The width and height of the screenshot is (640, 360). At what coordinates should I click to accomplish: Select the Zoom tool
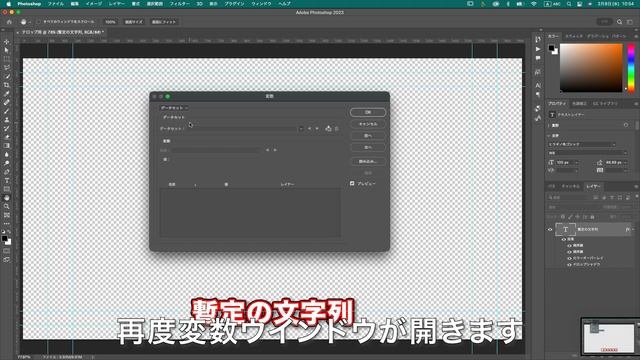click(x=7, y=207)
